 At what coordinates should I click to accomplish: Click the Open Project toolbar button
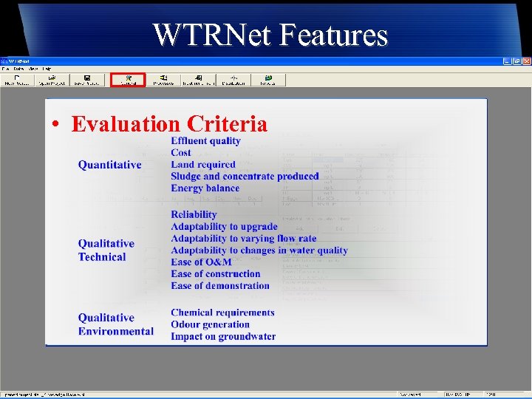pos(52,81)
